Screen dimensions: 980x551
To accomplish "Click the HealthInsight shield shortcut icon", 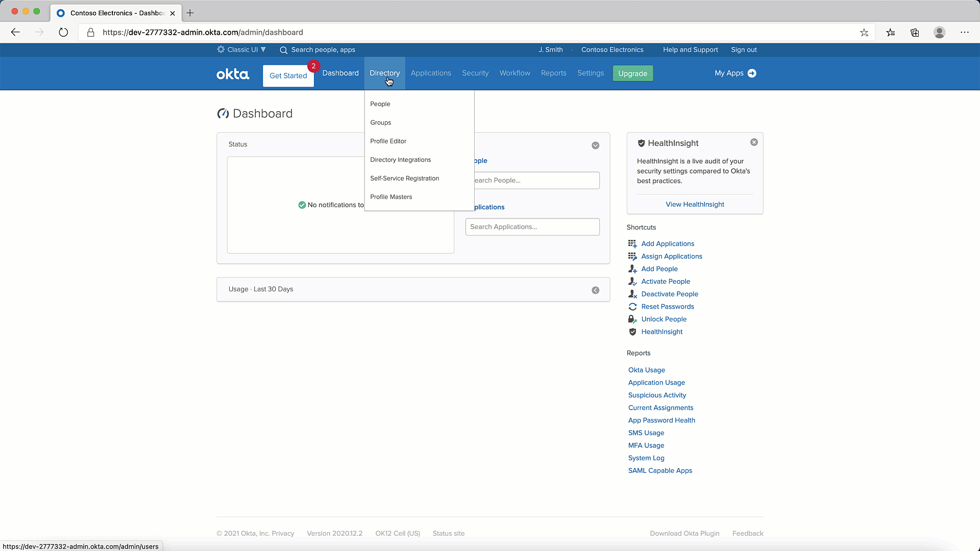I will click(632, 332).
